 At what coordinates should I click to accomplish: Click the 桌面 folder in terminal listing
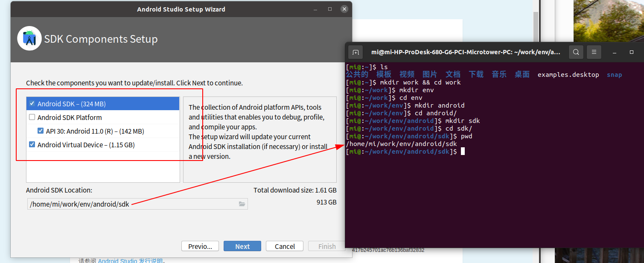(x=522, y=75)
